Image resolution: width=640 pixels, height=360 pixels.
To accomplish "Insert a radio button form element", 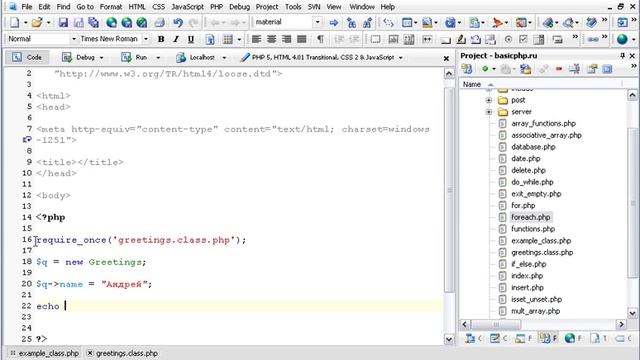I will click(508, 39).
